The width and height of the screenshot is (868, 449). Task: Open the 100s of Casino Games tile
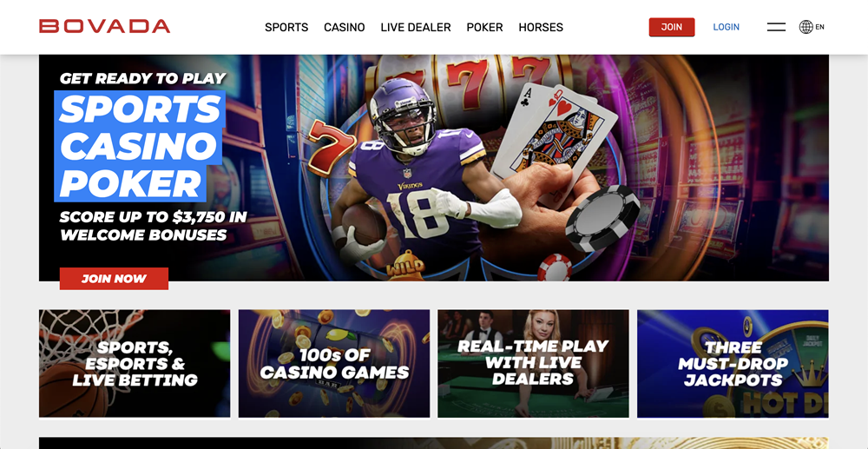(334, 363)
